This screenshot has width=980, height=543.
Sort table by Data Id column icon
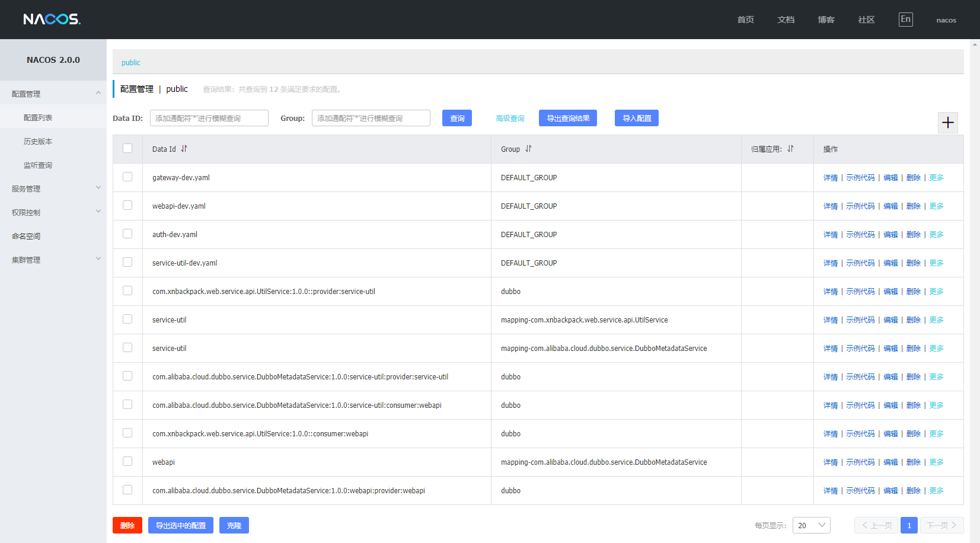tap(184, 149)
